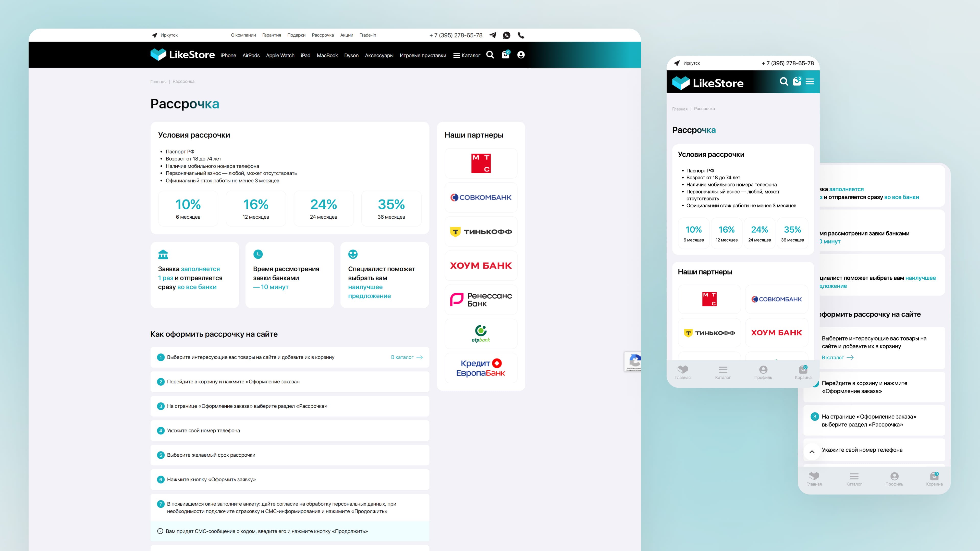Open the MacBook navigation item
Image resolution: width=980 pixels, height=551 pixels.
pyautogui.click(x=327, y=56)
